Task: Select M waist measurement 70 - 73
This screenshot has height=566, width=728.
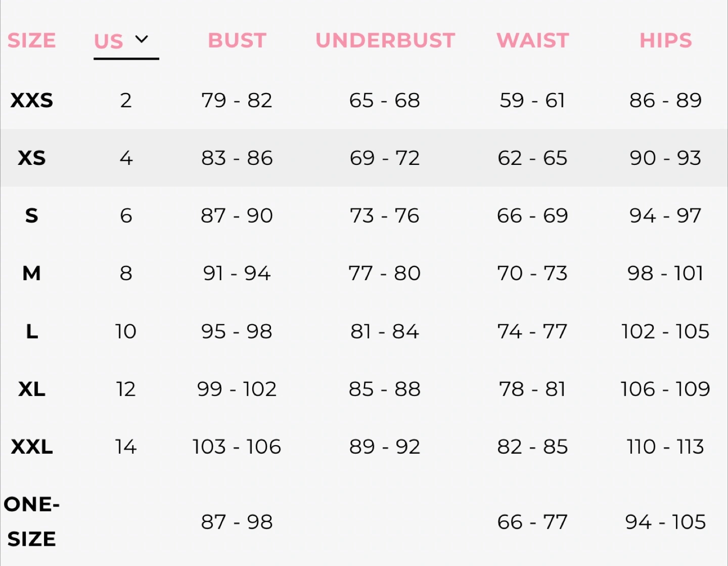Action: (x=533, y=274)
